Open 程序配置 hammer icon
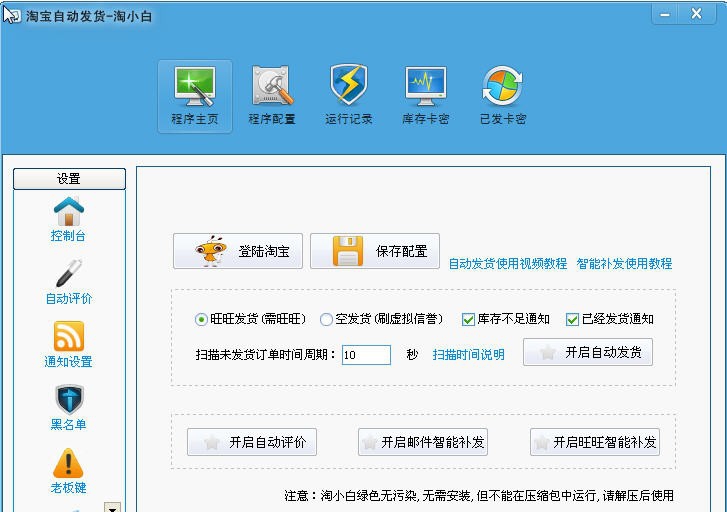 coord(272,85)
